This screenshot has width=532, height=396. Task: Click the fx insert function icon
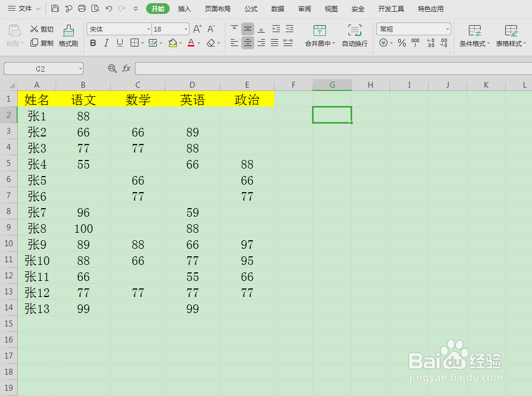(126, 68)
